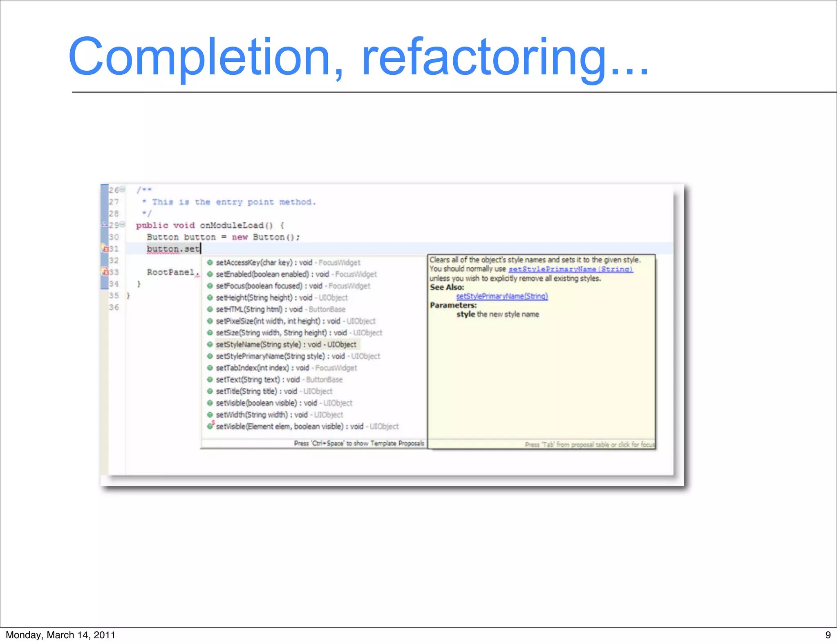Viewport: 837px width, 644px height.
Task: Click the error marker icon on line 33
Action: (x=105, y=271)
